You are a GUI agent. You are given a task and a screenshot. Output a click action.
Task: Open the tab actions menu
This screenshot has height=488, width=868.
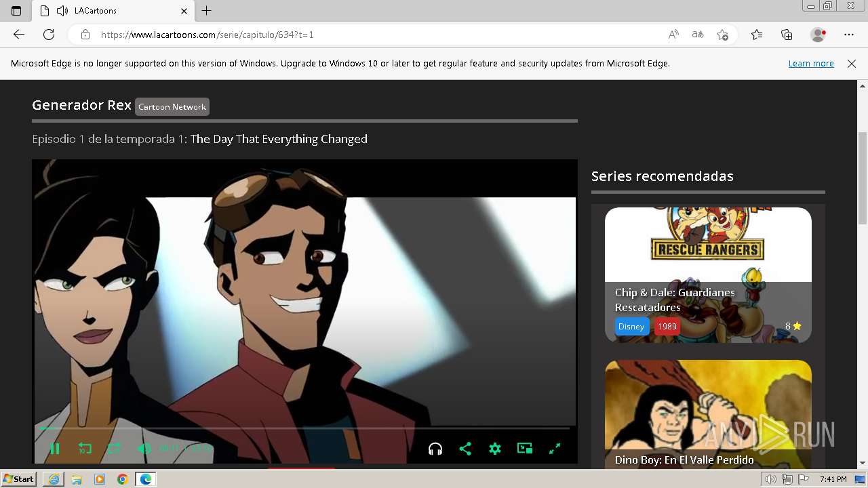[x=16, y=11]
